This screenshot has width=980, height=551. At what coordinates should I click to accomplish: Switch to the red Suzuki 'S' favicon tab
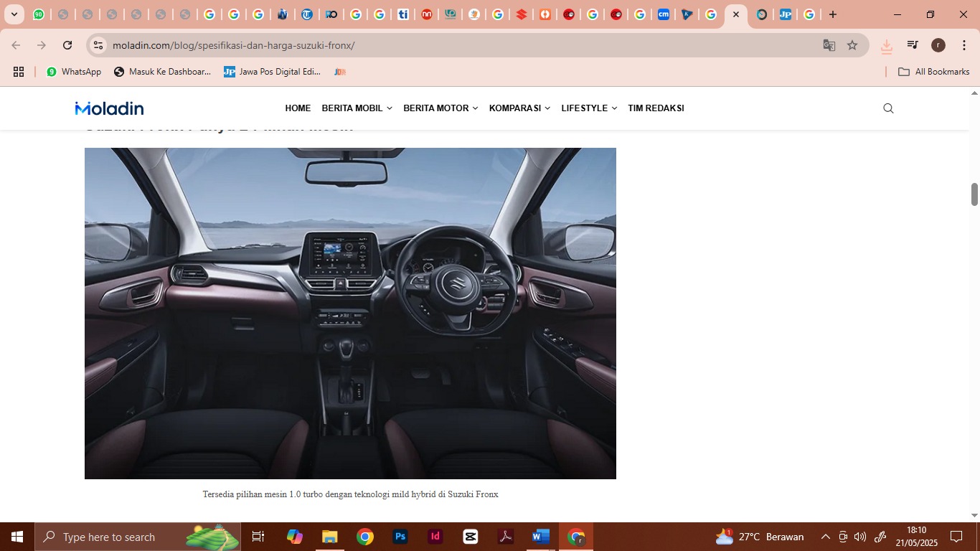point(522,14)
